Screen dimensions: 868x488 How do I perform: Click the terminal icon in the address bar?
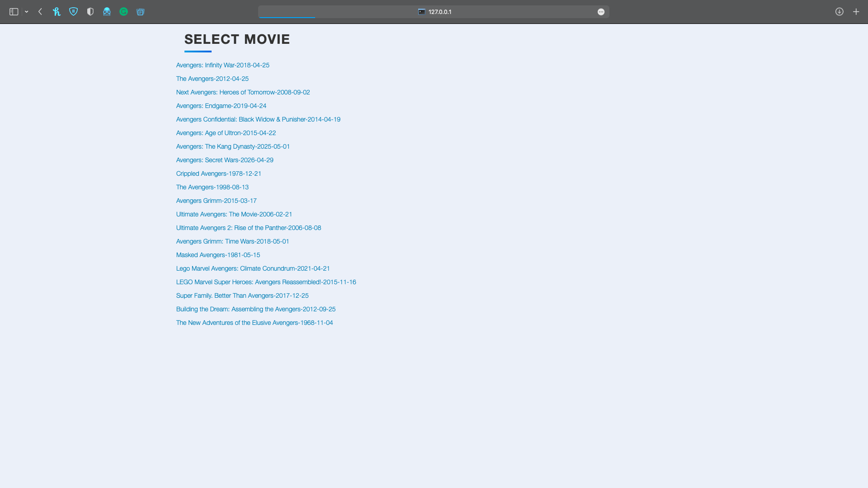pyautogui.click(x=422, y=12)
